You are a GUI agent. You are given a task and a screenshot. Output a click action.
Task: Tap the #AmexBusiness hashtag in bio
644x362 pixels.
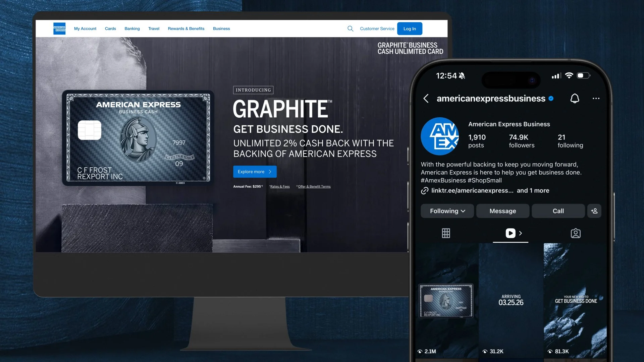tap(443, 180)
